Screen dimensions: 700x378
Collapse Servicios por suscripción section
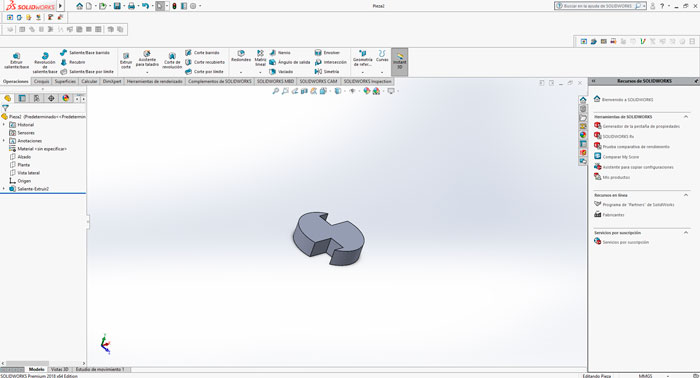(686, 233)
